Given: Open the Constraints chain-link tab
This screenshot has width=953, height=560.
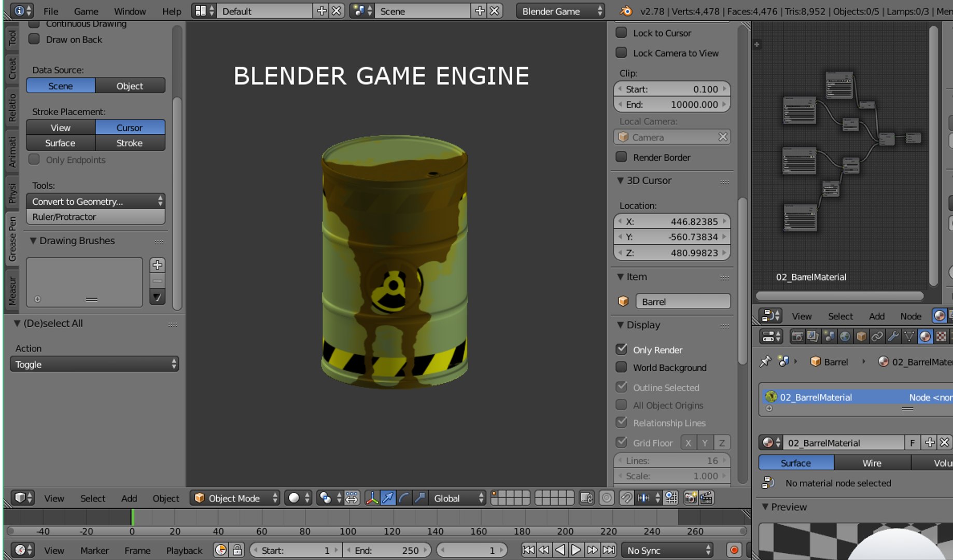Looking at the screenshot, I should [877, 337].
